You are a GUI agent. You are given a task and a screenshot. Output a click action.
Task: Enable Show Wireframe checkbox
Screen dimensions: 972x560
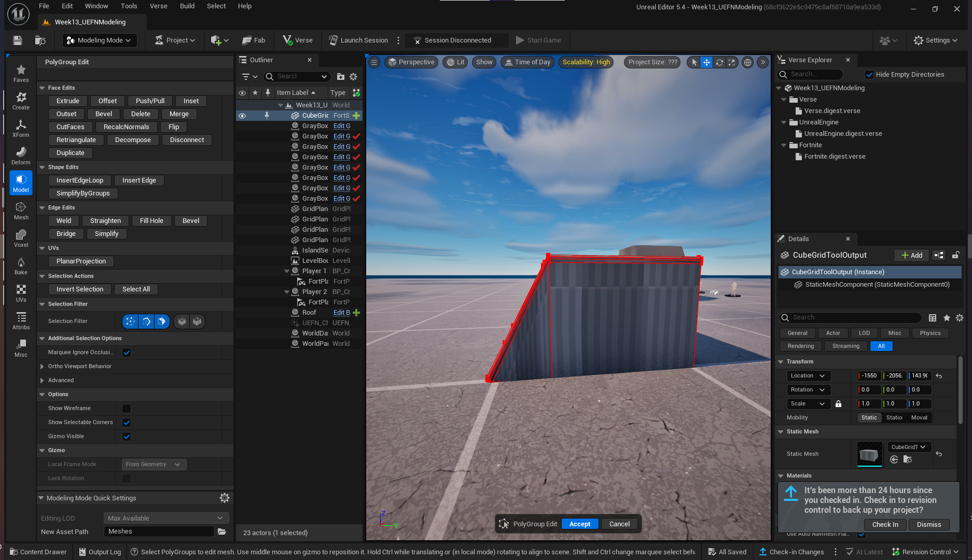127,409
